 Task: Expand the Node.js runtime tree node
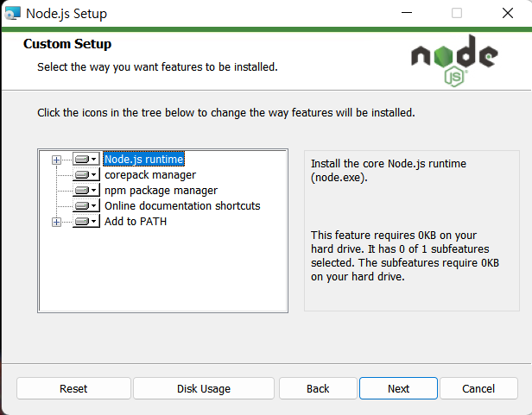pos(56,160)
